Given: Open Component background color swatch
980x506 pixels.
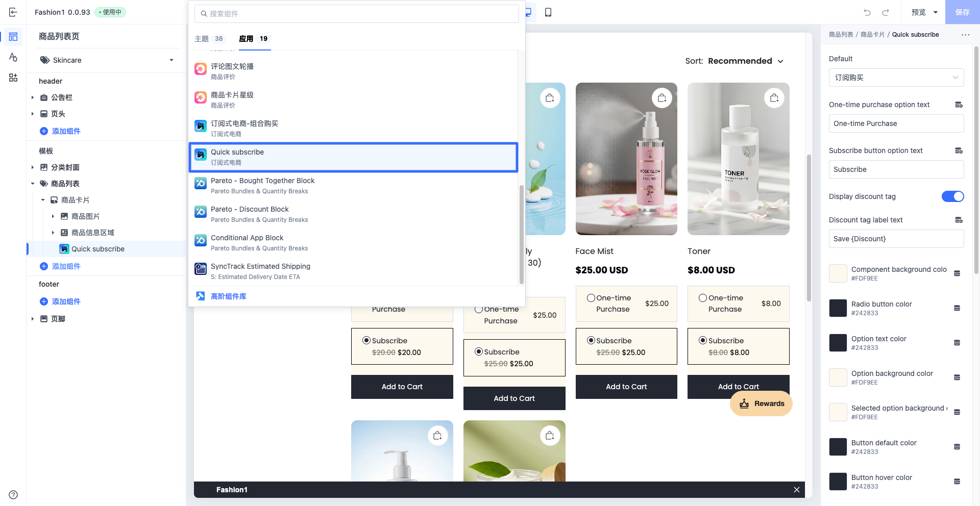Looking at the screenshot, I should [838, 273].
